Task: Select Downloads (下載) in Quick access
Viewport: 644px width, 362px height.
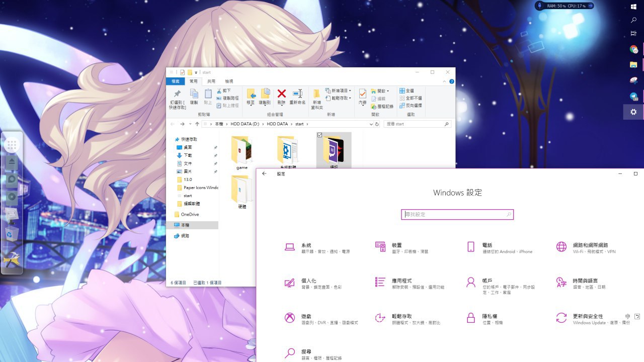Action: coord(184,155)
